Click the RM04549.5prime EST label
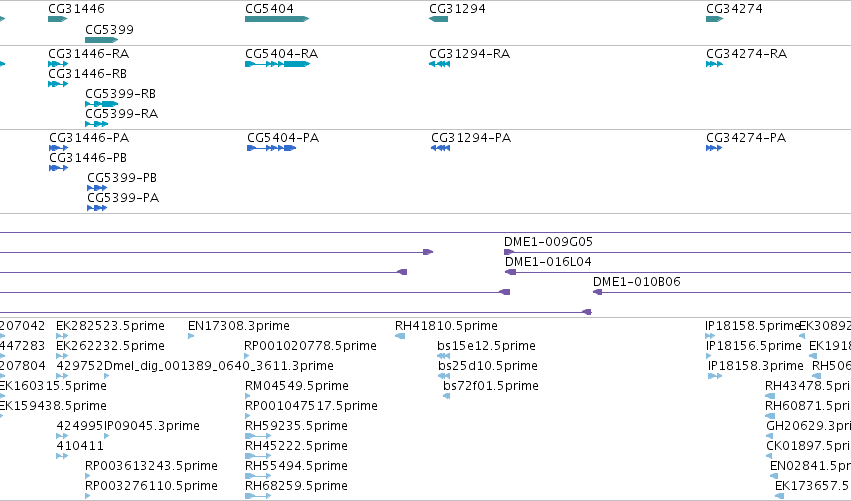The height and width of the screenshot is (501, 851). [297, 386]
